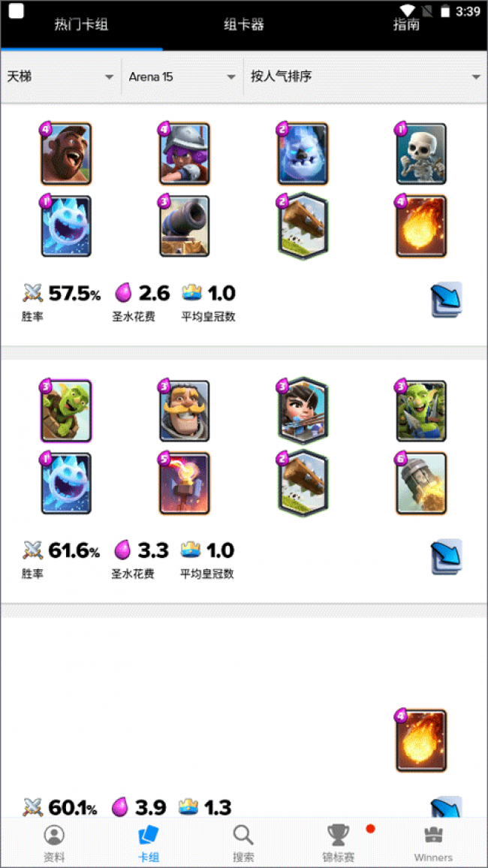Copy the second deck with blue arrow icon
The height and width of the screenshot is (868, 488).
[447, 556]
